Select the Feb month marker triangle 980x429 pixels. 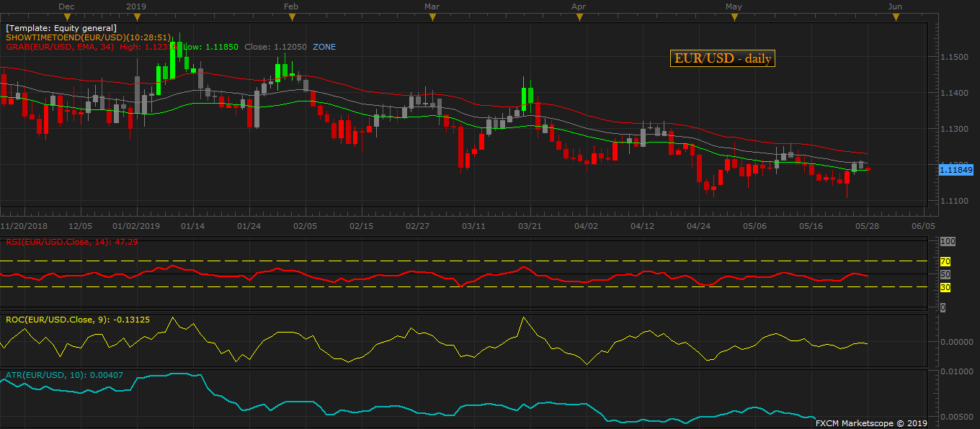(x=291, y=17)
